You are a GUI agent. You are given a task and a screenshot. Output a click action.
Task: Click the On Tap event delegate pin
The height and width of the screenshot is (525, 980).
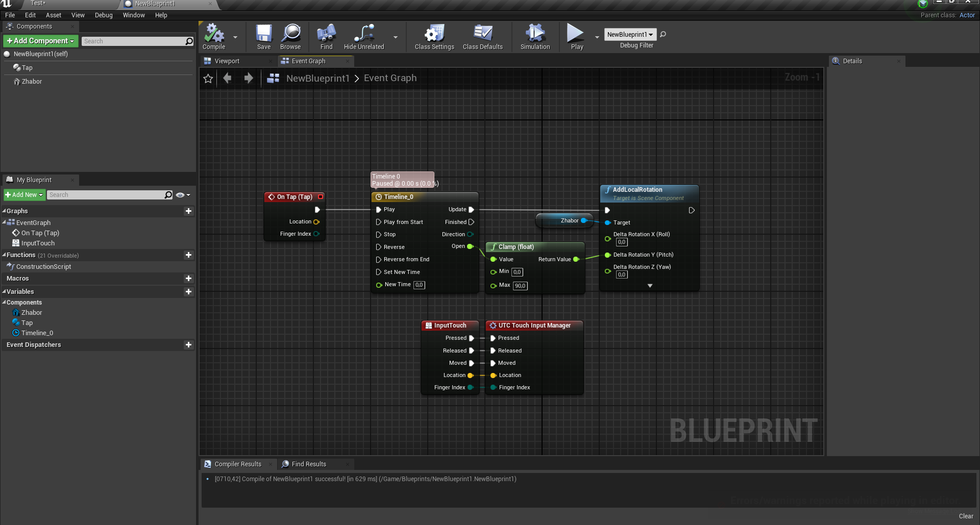(321, 197)
